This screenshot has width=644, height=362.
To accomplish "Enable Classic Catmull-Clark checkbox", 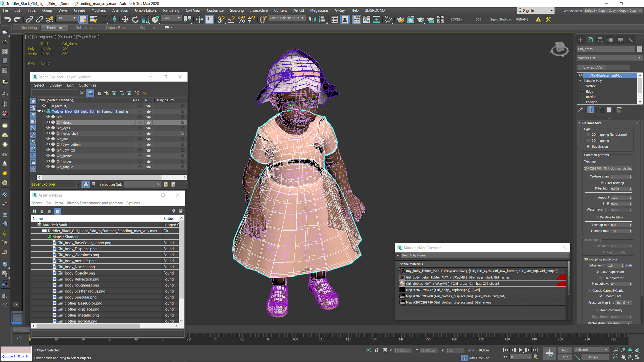I will (590, 291).
